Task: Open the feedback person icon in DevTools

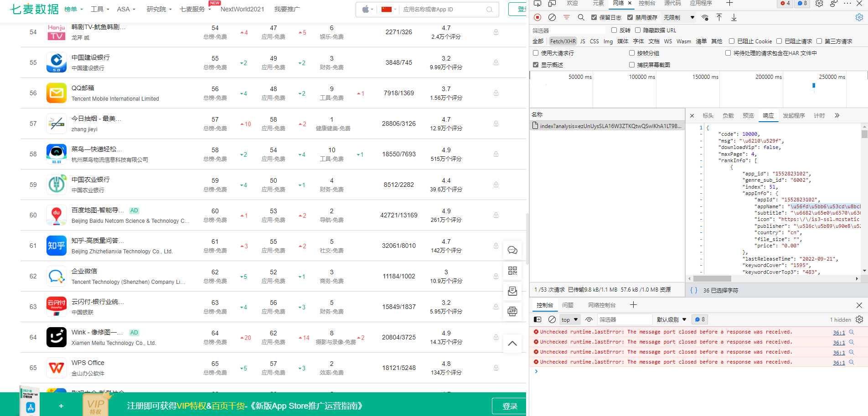Action: click(x=833, y=3)
